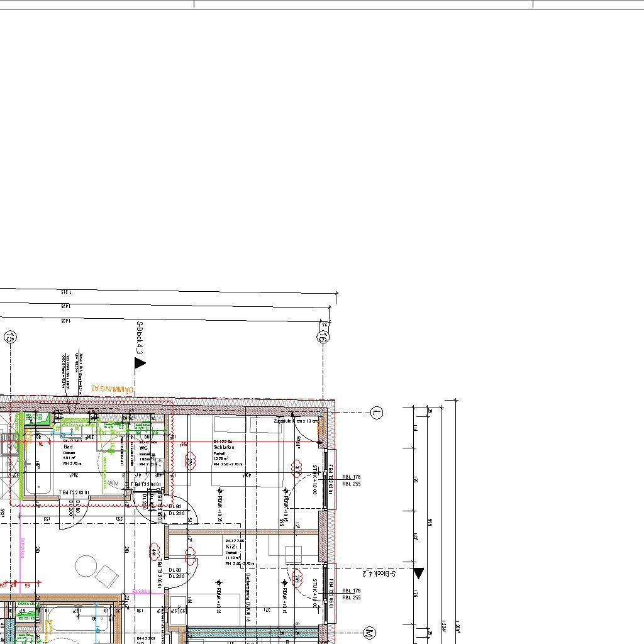The width and height of the screenshot is (644, 644).
Task: Click the pink vertical Estrichfuge label
Action: pyautogui.click(x=22, y=547)
